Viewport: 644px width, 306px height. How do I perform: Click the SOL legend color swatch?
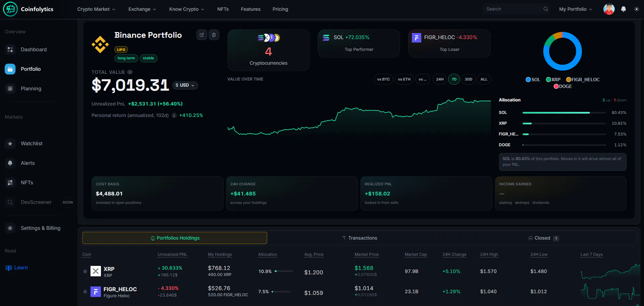pyautogui.click(x=528, y=80)
